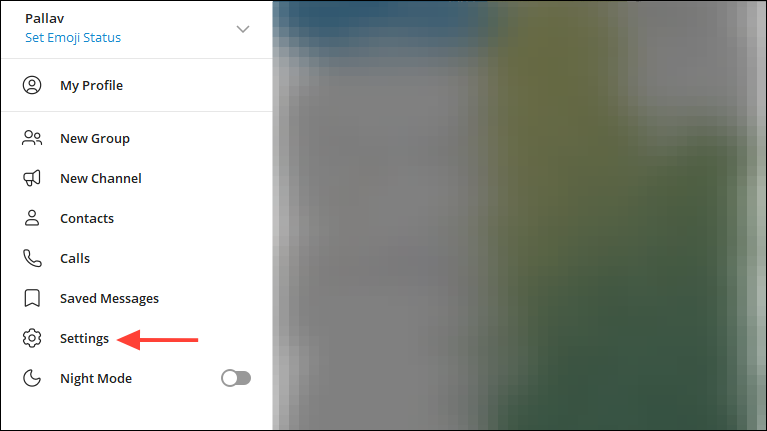The width and height of the screenshot is (767, 431).
Task: Open My Profile menu entry text
Action: point(91,86)
